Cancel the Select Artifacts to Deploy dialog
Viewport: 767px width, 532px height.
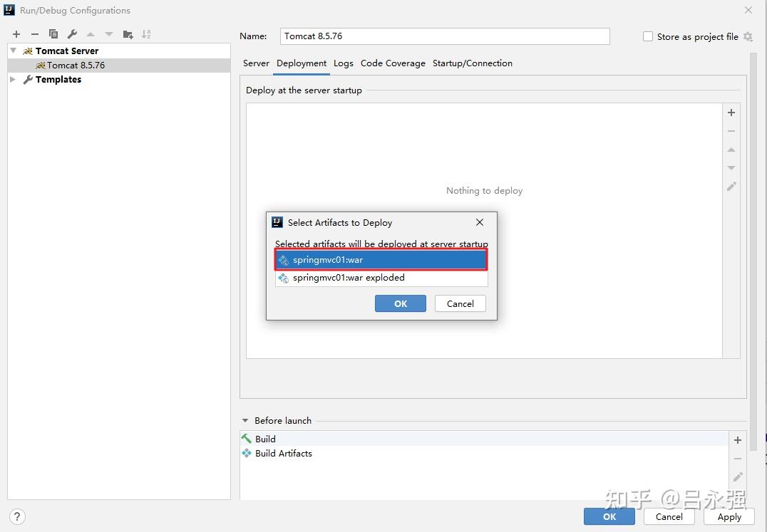[460, 303]
